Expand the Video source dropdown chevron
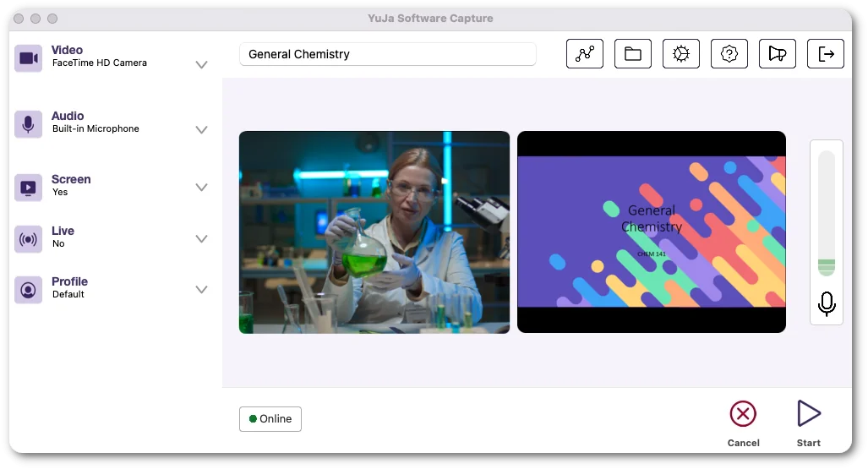 pyautogui.click(x=201, y=65)
